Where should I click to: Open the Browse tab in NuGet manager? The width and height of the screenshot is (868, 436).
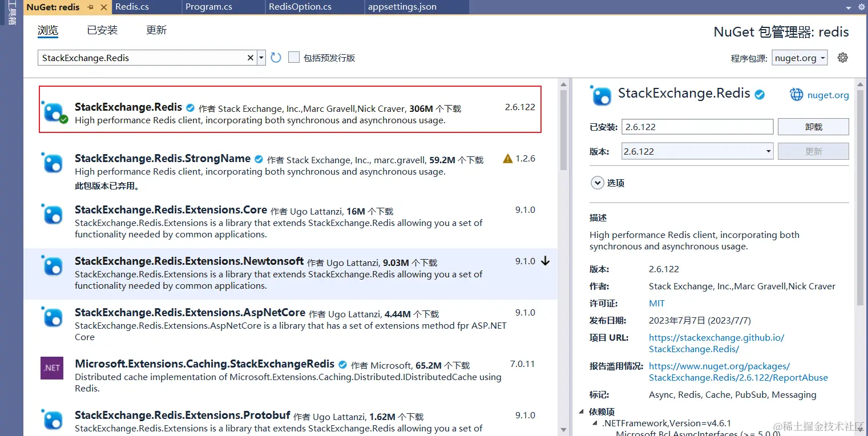point(48,30)
